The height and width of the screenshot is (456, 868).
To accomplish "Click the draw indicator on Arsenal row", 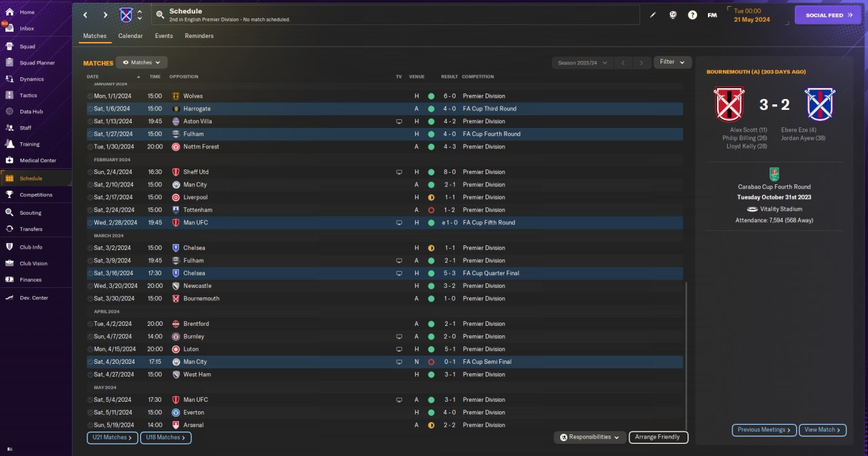I will click(431, 425).
